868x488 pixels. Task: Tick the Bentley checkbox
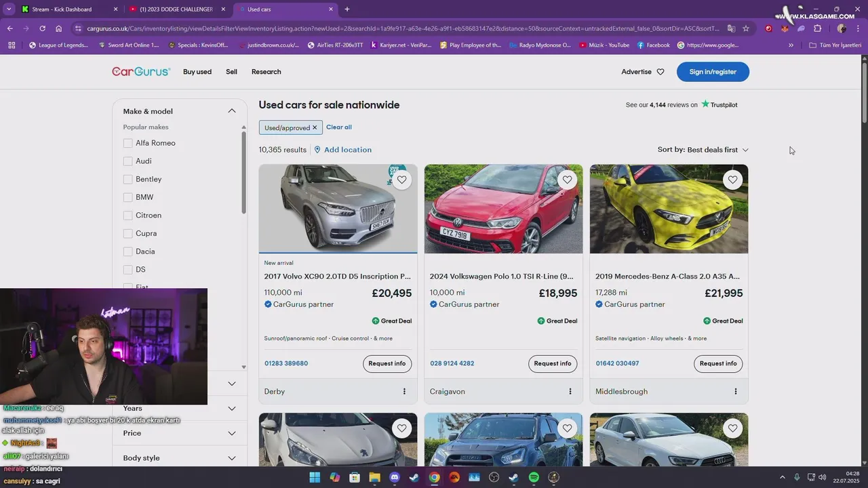coord(127,179)
